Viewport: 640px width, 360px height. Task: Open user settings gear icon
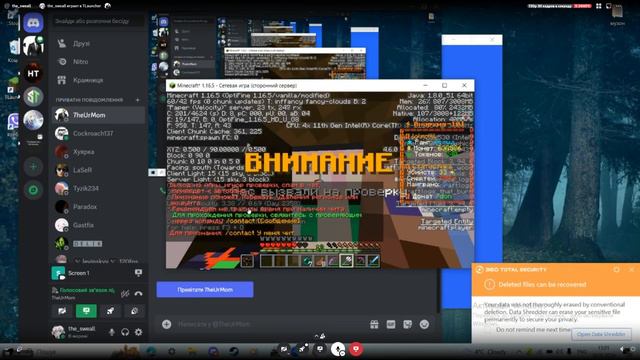[139, 332]
